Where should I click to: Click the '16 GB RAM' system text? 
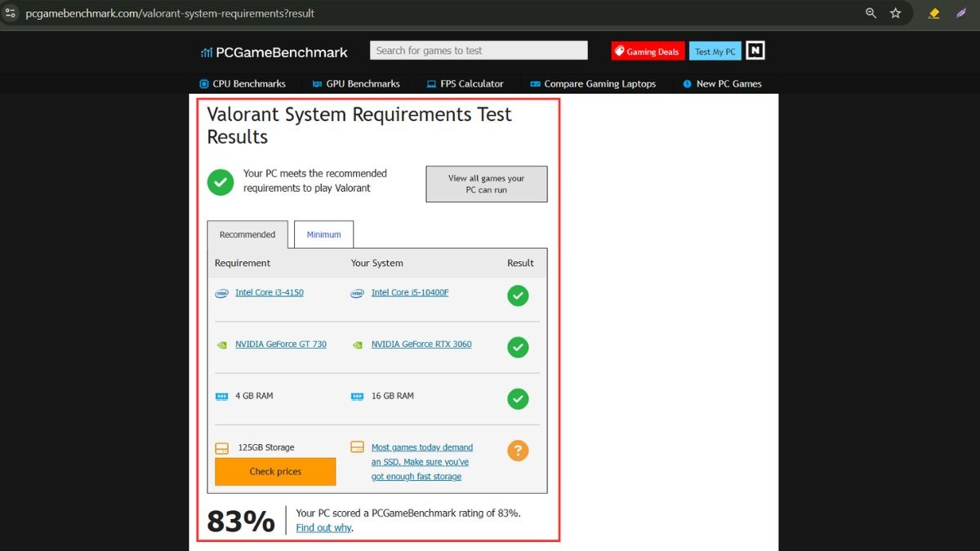click(393, 396)
